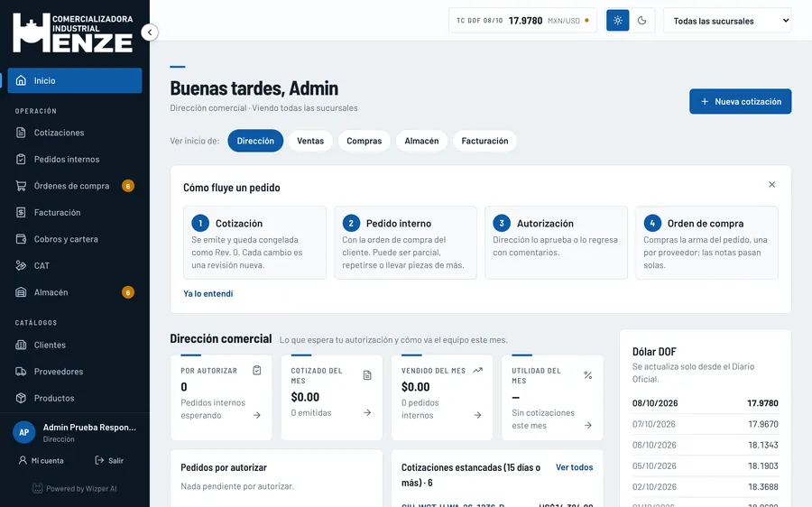Click the percent icon on Utilidad del mes card
The width and height of the screenshot is (812, 507).
(587, 375)
